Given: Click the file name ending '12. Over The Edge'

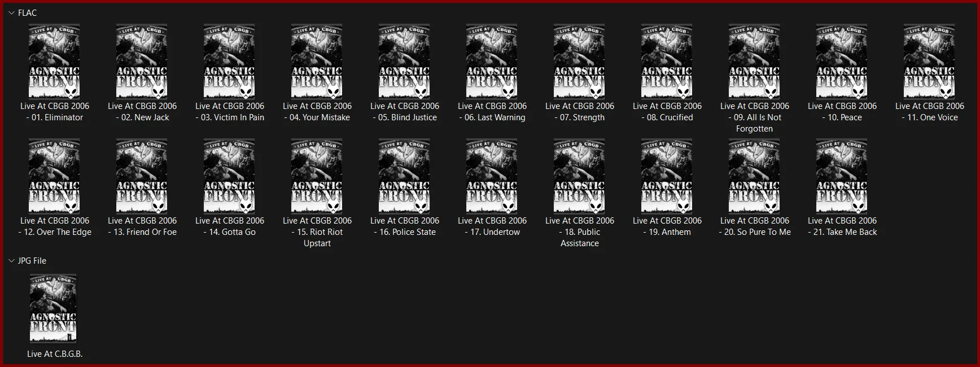Looking at the screenshot, I should 55,226.
